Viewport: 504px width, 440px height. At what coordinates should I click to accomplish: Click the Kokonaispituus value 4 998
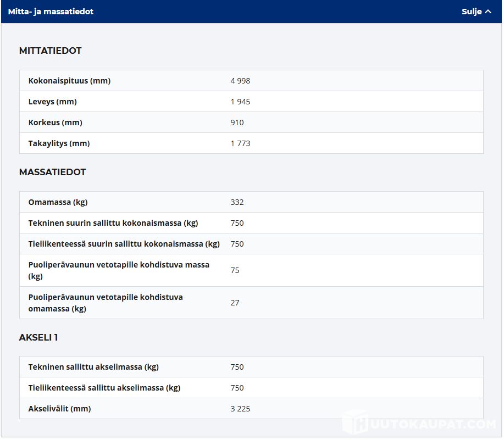pyautogui.click(x=240, y=81)
